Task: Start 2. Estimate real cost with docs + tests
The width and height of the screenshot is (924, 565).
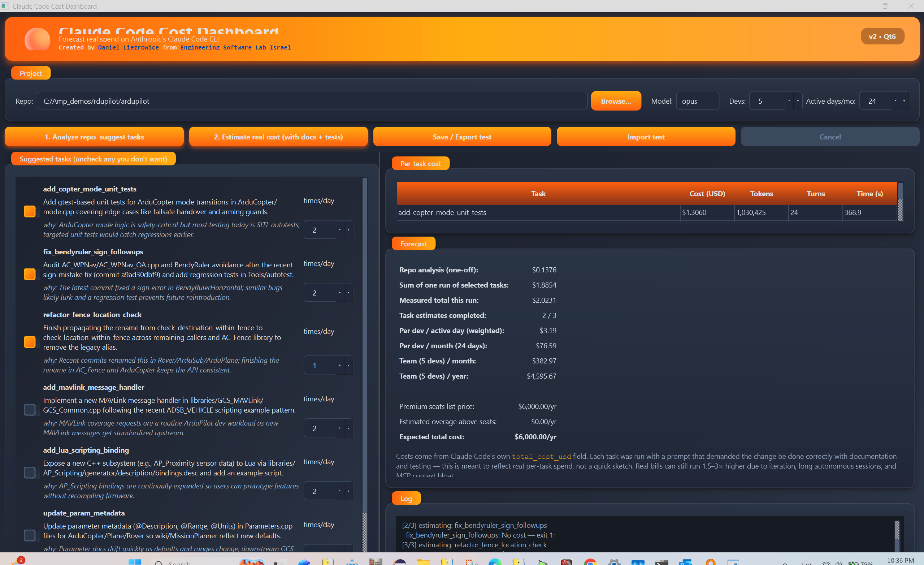Action: tap(278, 137)
